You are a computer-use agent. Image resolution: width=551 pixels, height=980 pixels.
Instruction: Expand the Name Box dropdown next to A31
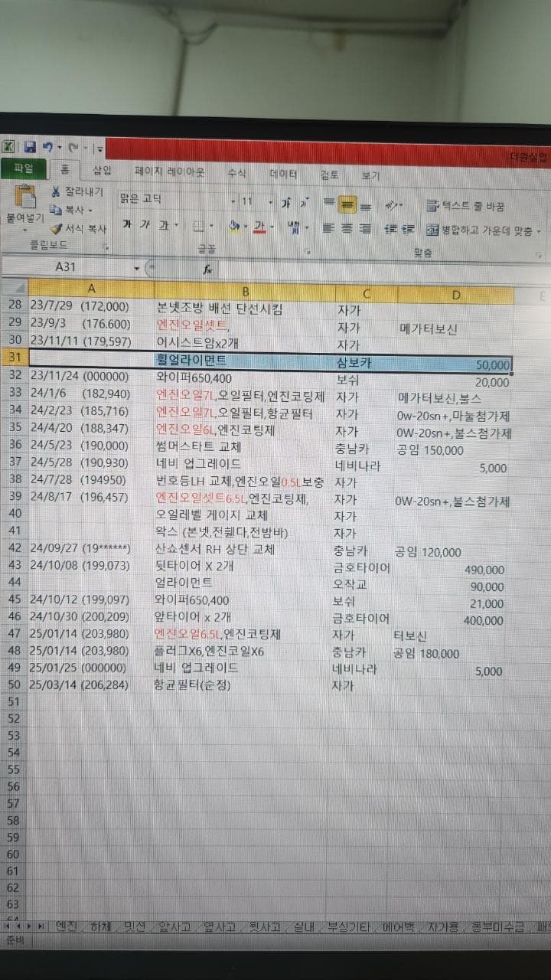pos(137,268)
